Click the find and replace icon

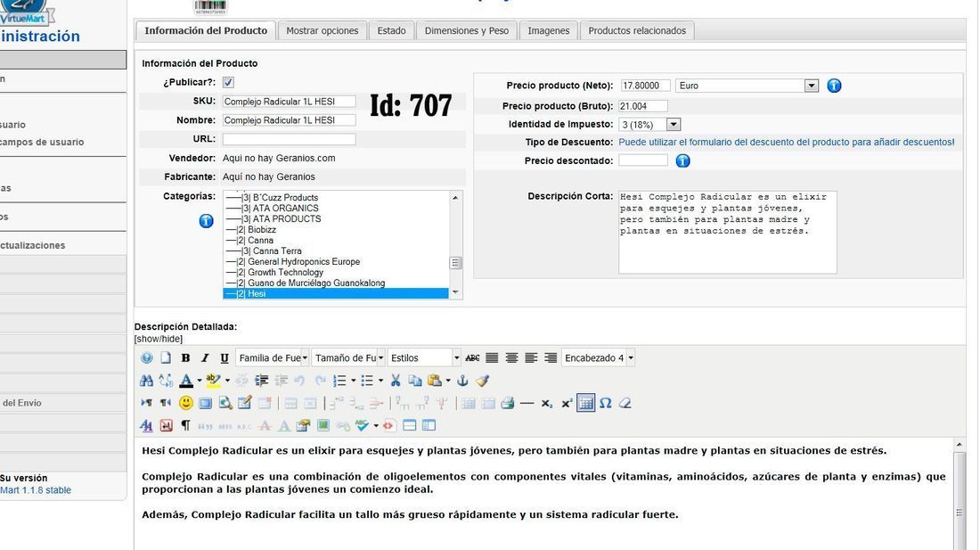click(x=166, y=381)
